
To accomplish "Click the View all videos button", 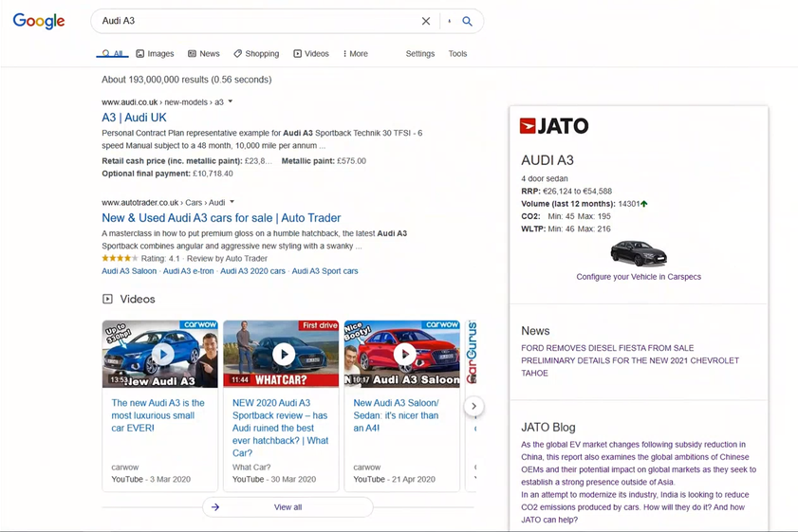I will 288,507.
